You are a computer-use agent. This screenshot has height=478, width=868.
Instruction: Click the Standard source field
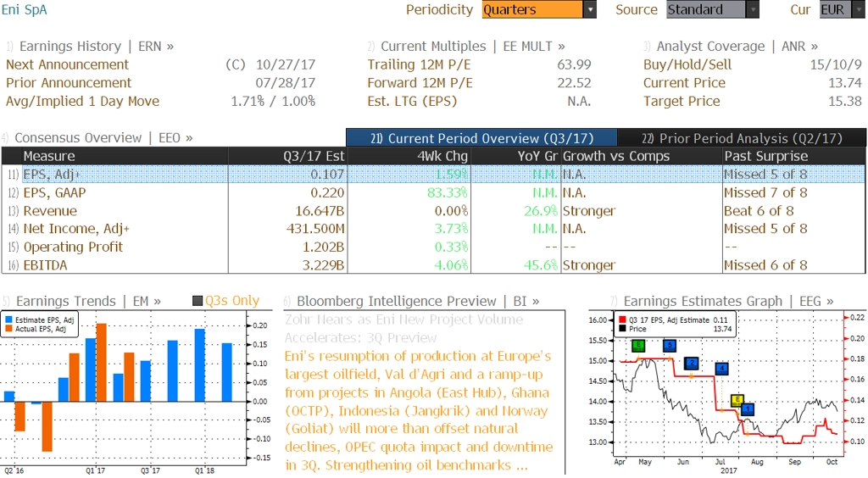pos(706,9)
